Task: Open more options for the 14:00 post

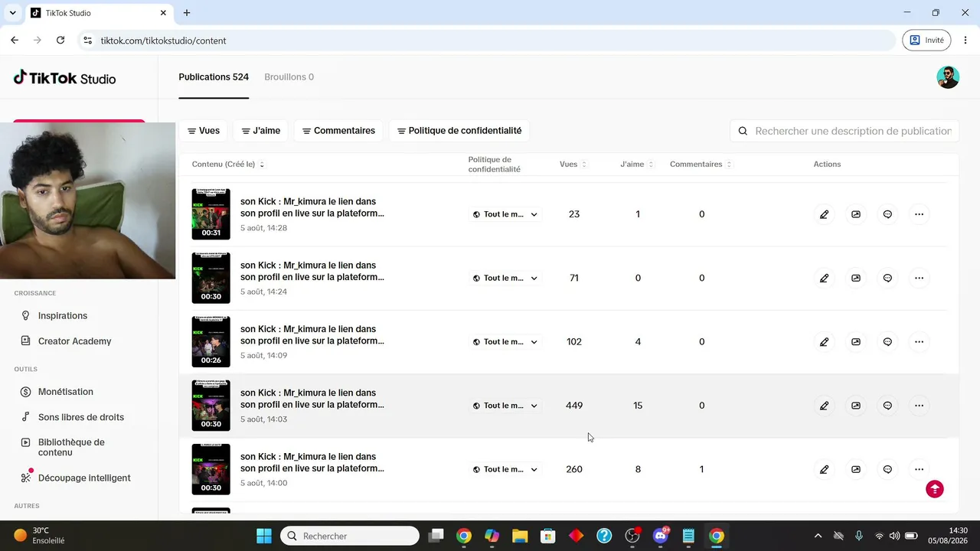Action: click(x=920, y=469)
